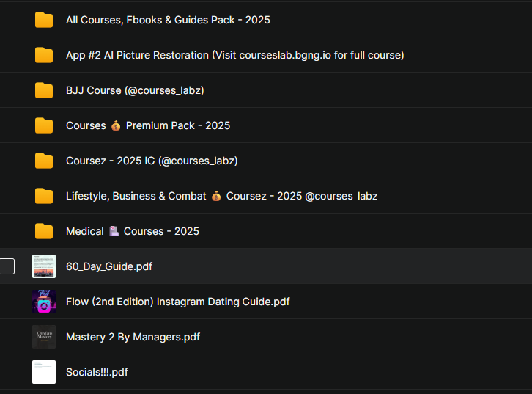Tick the checkbox beside 60_Day_Guide.pdf

[x=7, y=266]
